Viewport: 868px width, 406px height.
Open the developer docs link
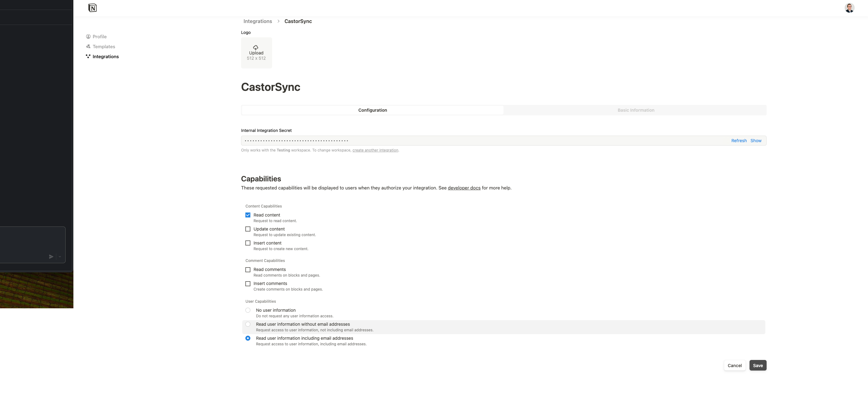point(464,188)
